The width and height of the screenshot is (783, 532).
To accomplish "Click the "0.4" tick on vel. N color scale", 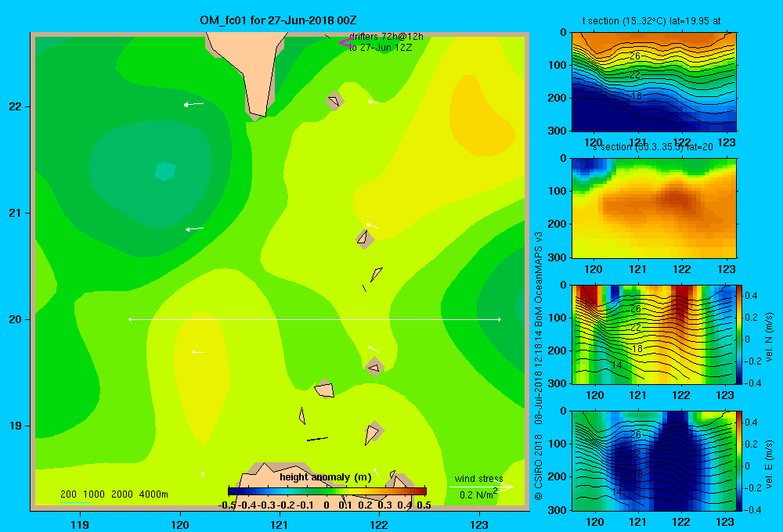I will (x=752, y=296).
